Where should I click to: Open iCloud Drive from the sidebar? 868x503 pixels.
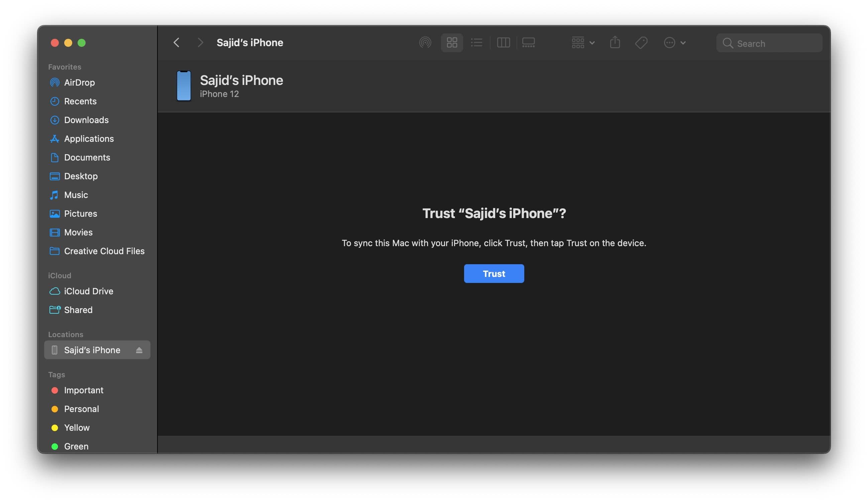point(89,291)
